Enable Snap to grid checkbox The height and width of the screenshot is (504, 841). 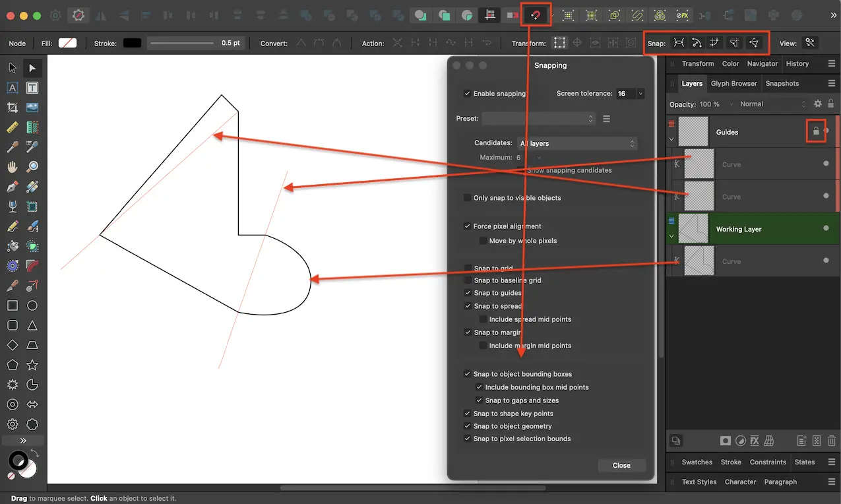(468, 268)
